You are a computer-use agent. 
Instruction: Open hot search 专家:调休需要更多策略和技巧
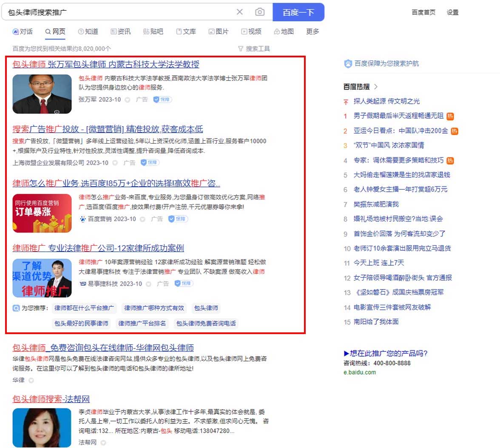point(398,160)
